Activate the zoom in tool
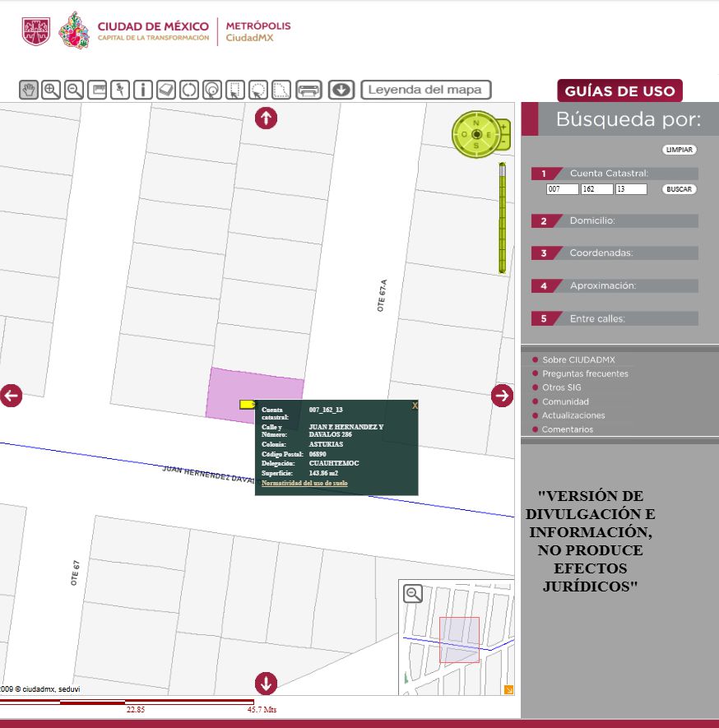 pyautogui.click(x=50, y=90)
